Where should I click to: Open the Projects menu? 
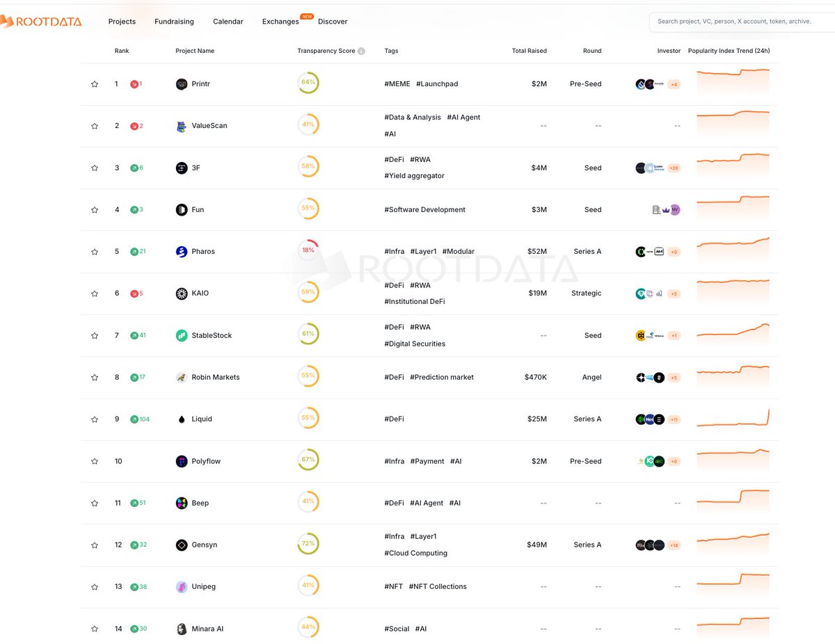[x=122, y=22]
